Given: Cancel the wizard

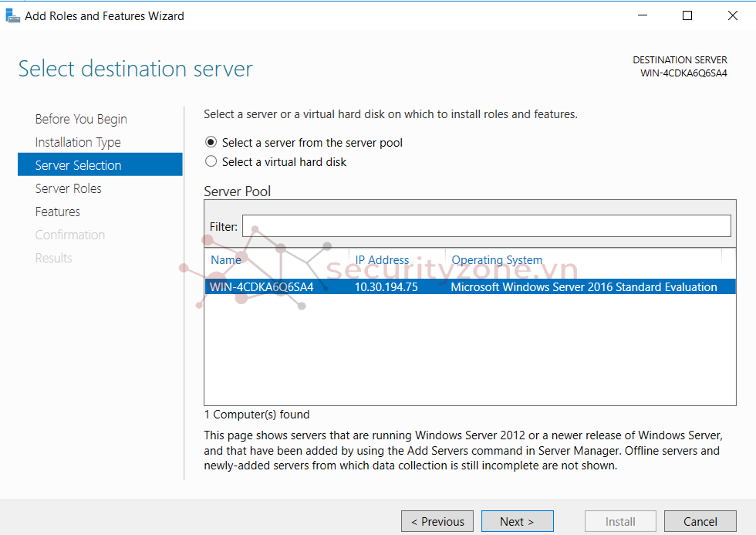Looking at the screenshot, I should tap(700, 522).
